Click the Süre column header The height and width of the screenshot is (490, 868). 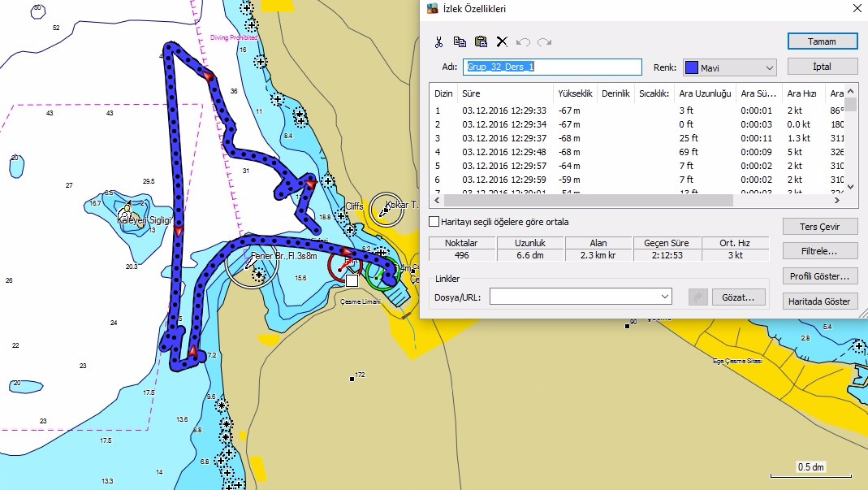[x=505, y=93]
